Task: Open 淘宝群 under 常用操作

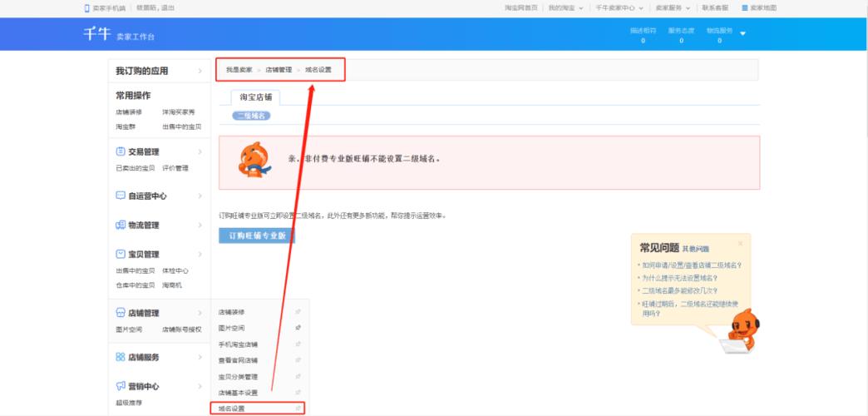Action: [126, 126]
